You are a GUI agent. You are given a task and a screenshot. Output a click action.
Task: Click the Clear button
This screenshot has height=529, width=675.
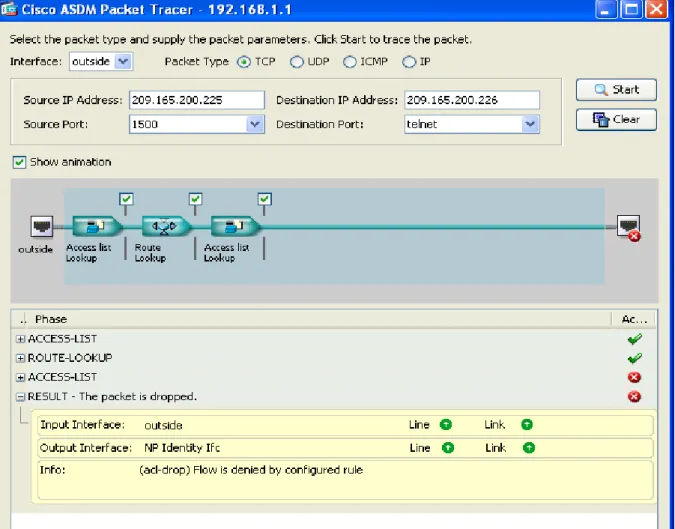616,119
